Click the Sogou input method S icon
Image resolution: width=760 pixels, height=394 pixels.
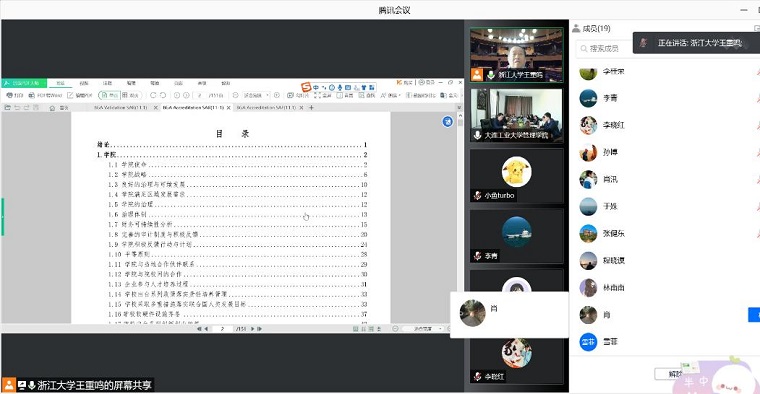point(305,87)
